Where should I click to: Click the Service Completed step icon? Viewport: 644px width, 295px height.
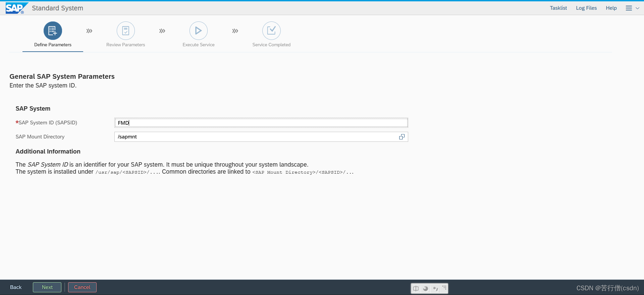271,31
